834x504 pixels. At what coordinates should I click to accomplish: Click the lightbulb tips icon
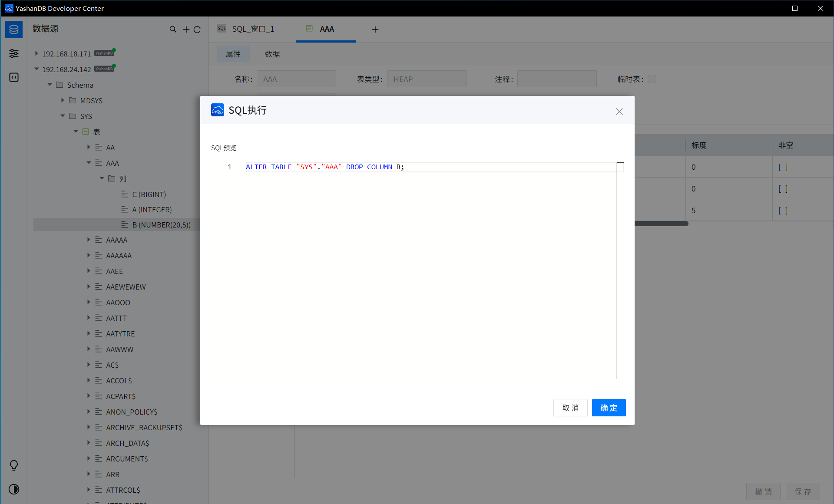click(x=14, y=465)
